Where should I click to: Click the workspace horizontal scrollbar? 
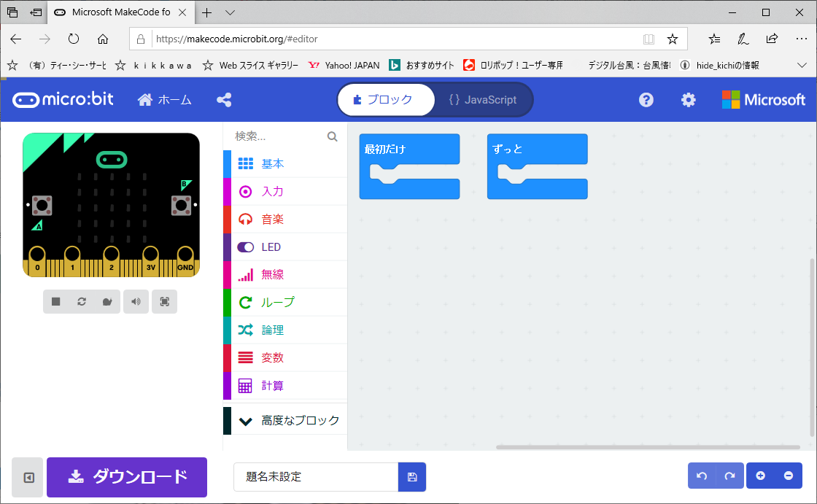point(648,447)
